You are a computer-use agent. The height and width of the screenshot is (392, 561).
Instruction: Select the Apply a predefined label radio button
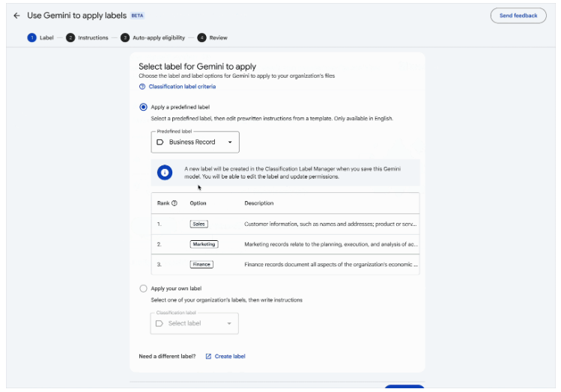pos(143,107)
